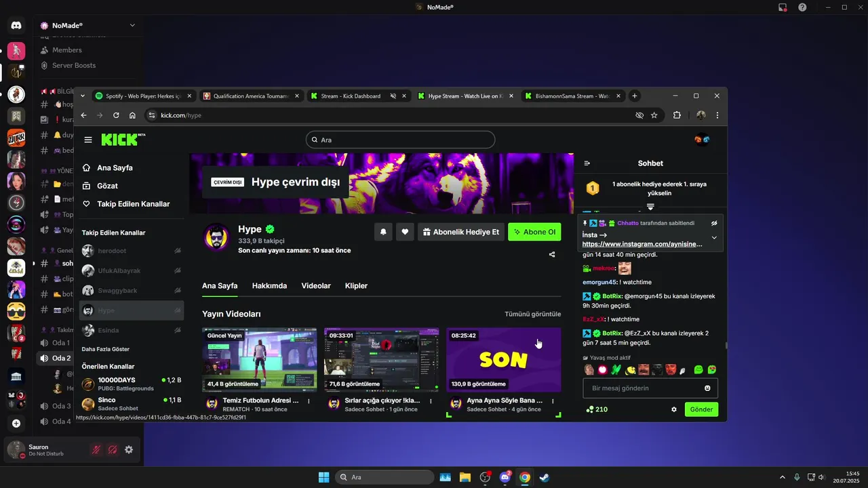Open Esinda followed channel
The image size is (868, 488).
pyautogui.click(x=132, y=330)
